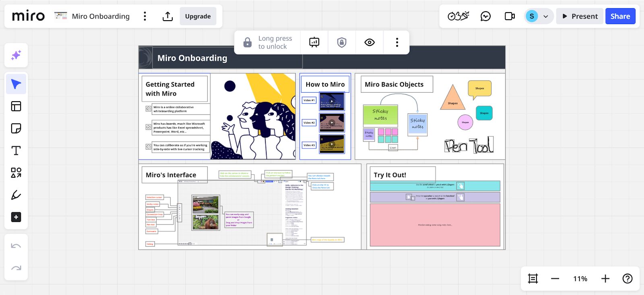Screen dimensions: 644x295
Task: Check 'You can collaborate' checkbox
Action: 149,147
